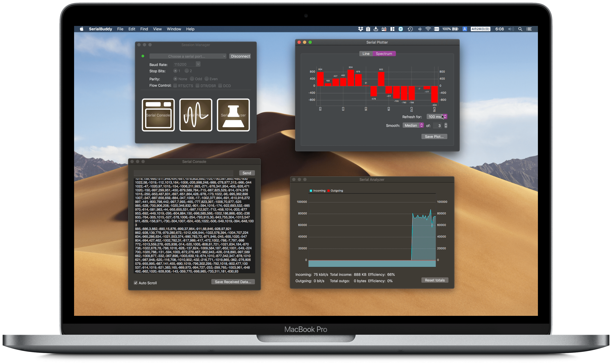The image size is (612, 364).
Task: Enable DTR/DSR flow control checkbox
Action: click(197, 86)
